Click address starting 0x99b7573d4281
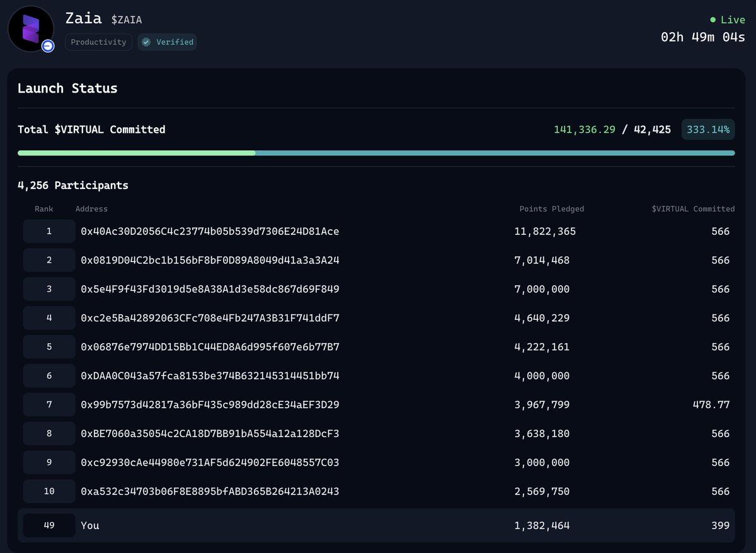This screenshot has width=756, height=553. (x=210, y=405)
